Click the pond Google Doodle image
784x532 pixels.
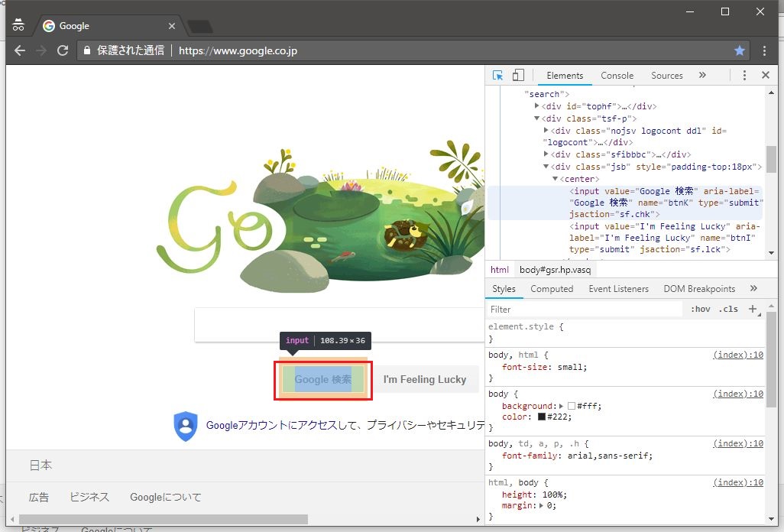coord(320,218)
